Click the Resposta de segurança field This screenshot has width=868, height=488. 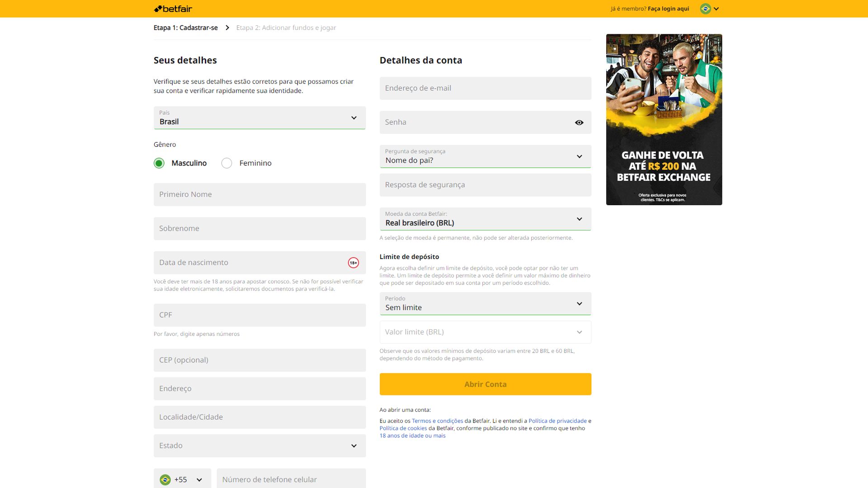(x=485, y=185)
